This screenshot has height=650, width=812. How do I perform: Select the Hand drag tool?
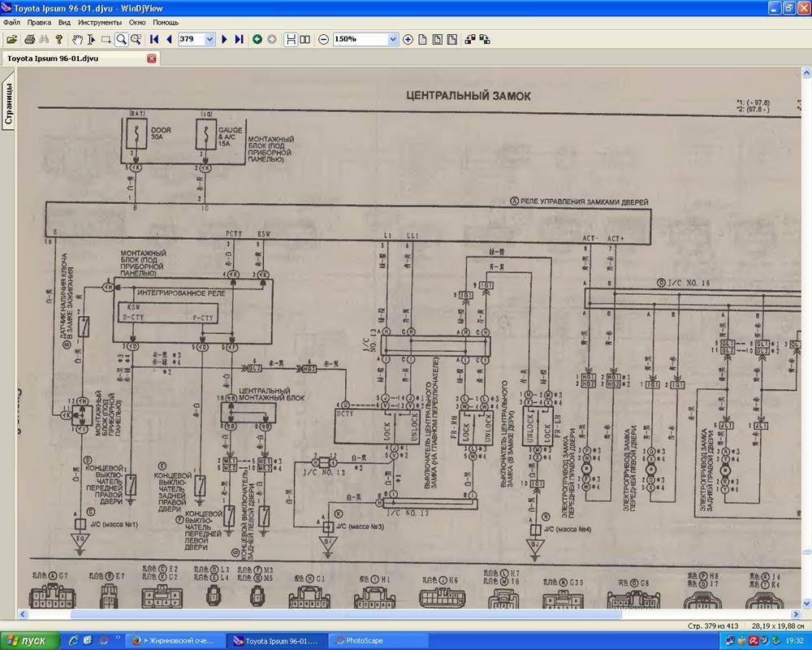click(x=77, y=39)
